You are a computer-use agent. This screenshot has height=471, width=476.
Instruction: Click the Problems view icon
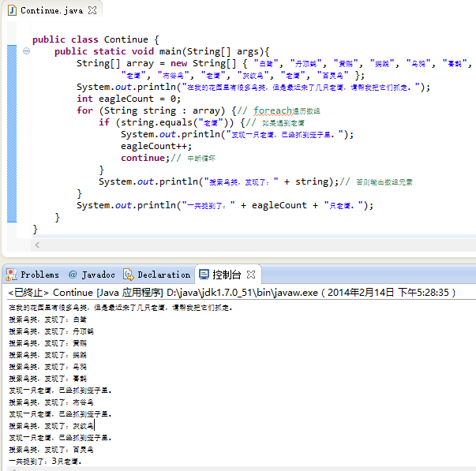coord(11,275)
